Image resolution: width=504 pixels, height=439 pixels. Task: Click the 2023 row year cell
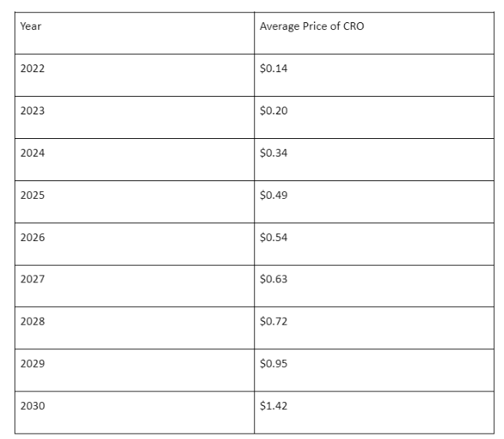(33, 111)
